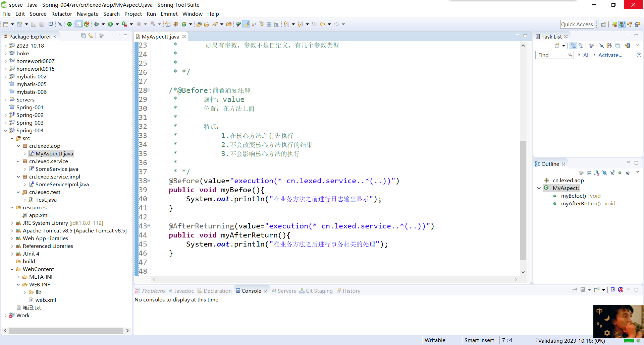This screenshot has height=345, width=644.
Task: Switch to the Java EE perspective icon
Action: [630, 24]
